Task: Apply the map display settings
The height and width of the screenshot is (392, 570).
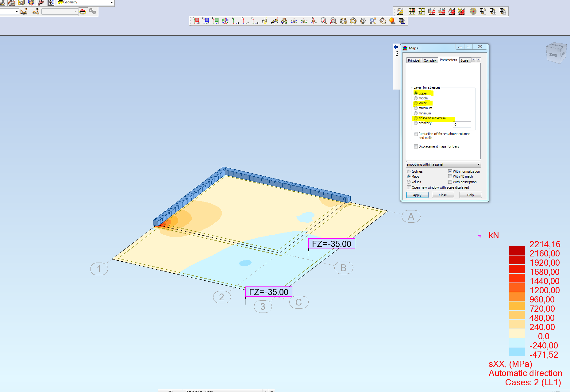Action: [417, 195]
